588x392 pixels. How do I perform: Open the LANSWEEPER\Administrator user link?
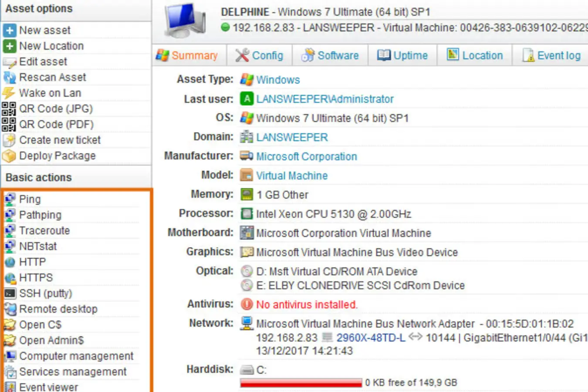(x=324, y=99)
